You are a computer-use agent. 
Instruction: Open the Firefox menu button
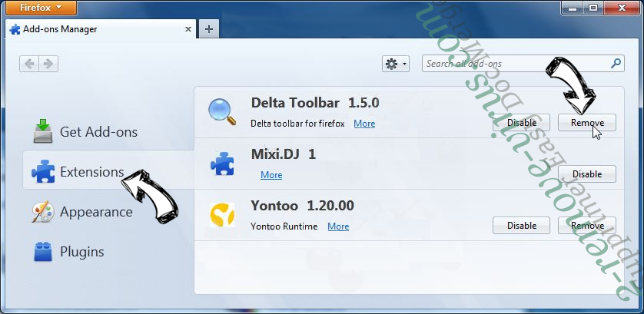pos(41,8)
